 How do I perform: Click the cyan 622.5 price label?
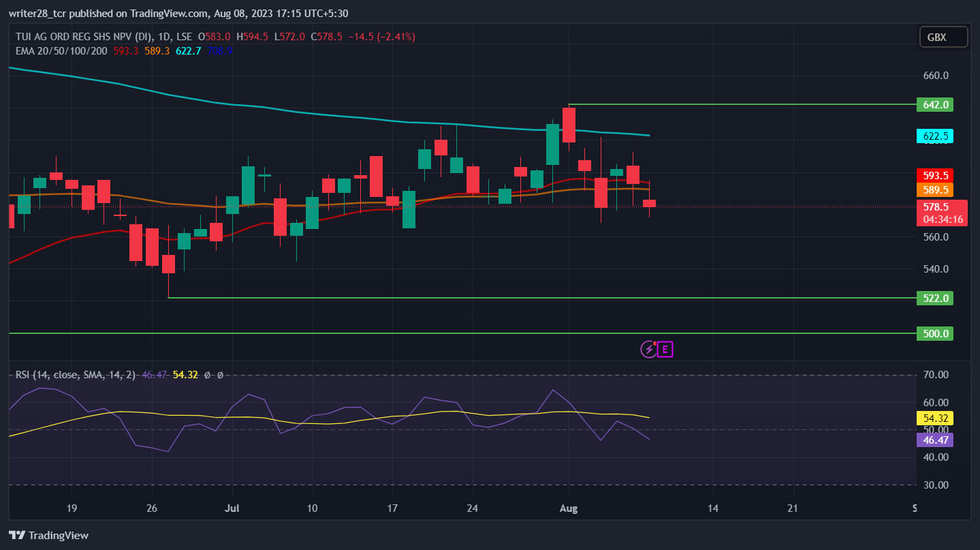935,136
